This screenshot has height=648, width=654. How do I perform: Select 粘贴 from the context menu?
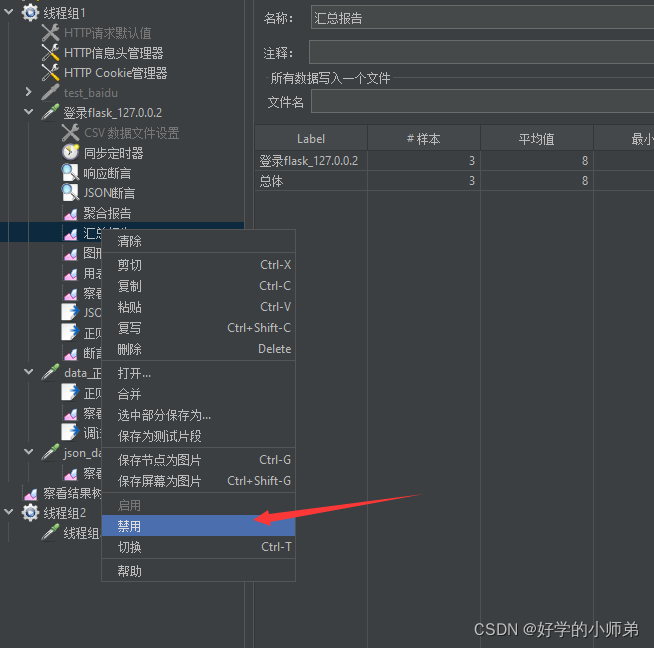coord(199,307)
